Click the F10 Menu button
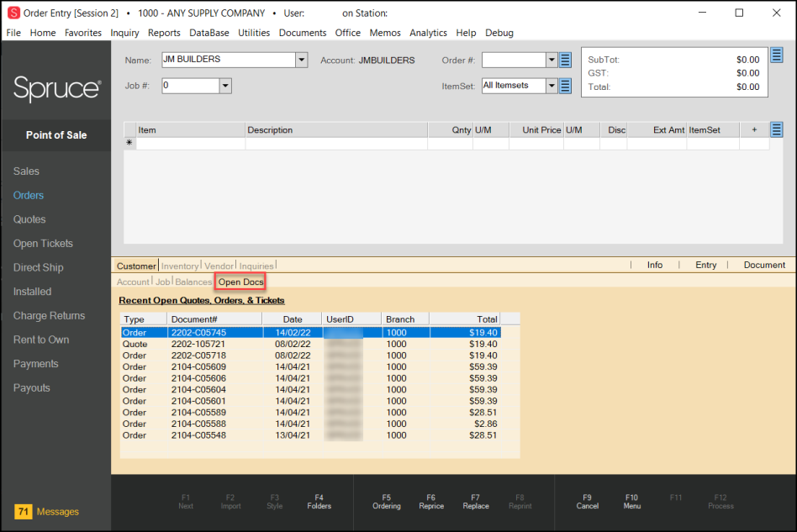 (632, 502)
